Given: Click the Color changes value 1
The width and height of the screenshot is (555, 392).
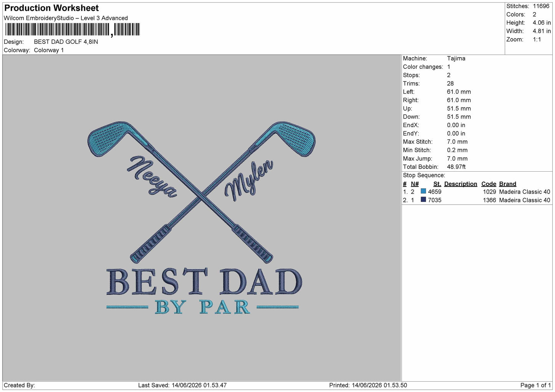Looking at the screenshot, I should [x=449, y=67].
